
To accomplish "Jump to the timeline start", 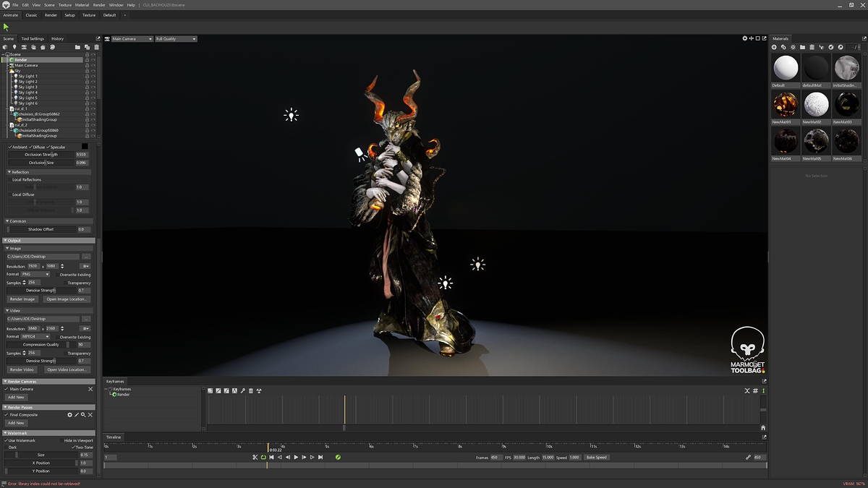I will click(x=272, y=457).
